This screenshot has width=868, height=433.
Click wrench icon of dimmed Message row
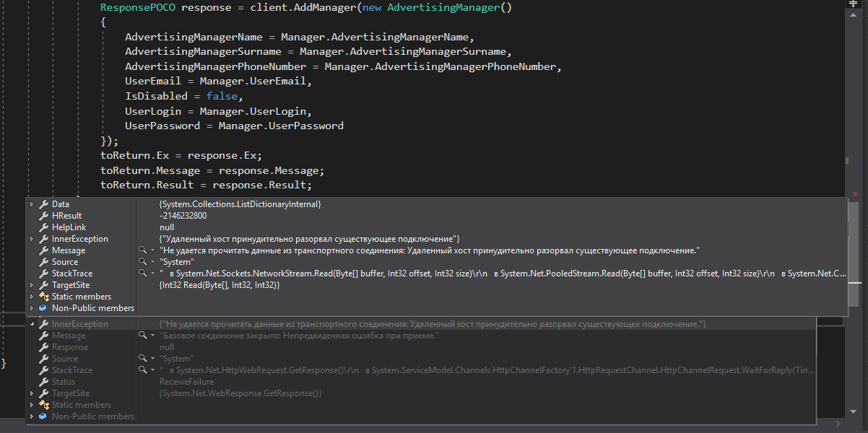(x=43, y=336)
